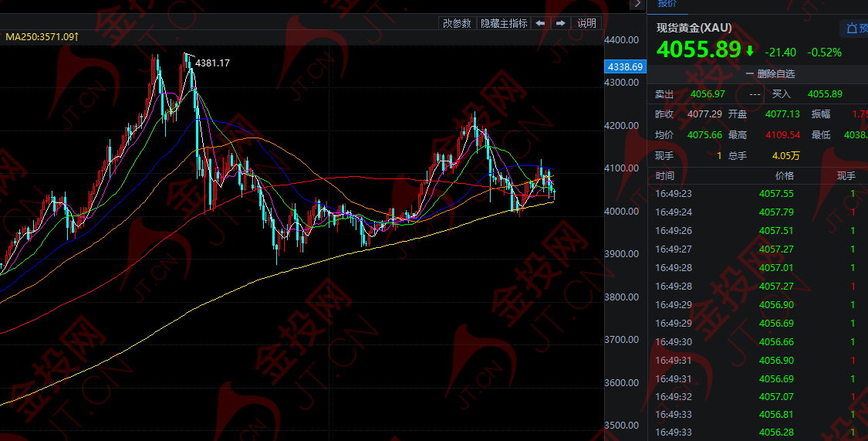Select the 16:49:27 trade row
Image resolution: width=868 pixels, height=441 pixels.
pos(758,249)
